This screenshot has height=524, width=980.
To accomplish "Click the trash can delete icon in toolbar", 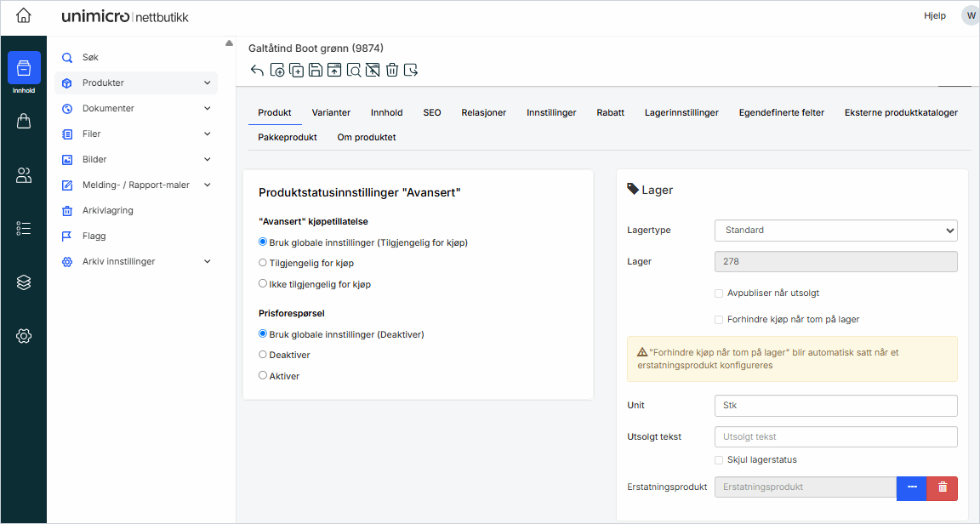I will coord(392,71).
